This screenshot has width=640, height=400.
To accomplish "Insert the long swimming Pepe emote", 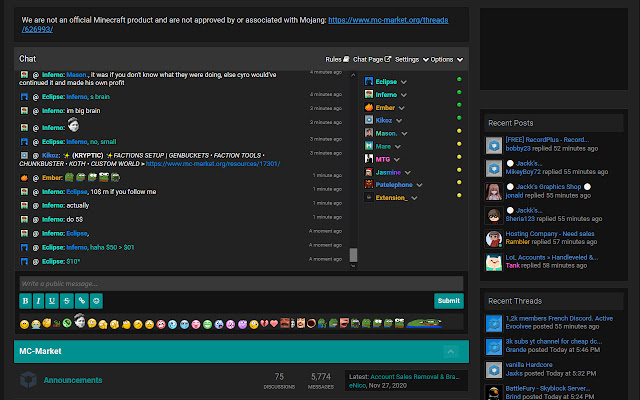I will point(424,323).
